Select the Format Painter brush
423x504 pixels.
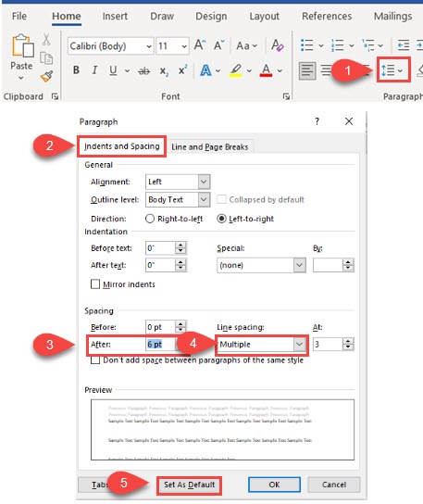[47, 76]
